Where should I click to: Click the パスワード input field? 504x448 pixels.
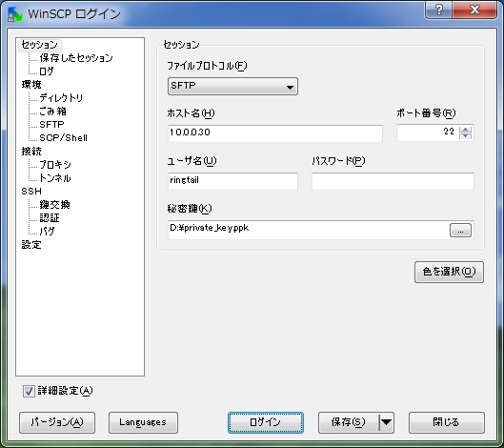click(393, 181)
